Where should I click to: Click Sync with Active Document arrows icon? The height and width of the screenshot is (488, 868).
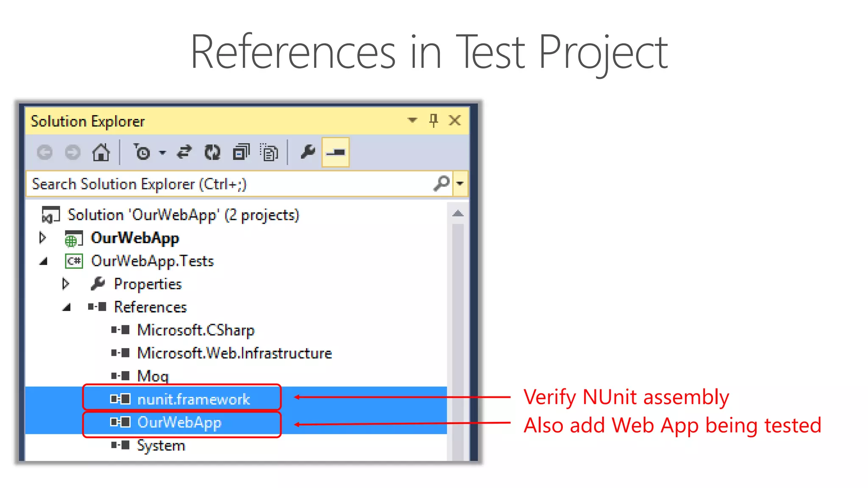184,152
